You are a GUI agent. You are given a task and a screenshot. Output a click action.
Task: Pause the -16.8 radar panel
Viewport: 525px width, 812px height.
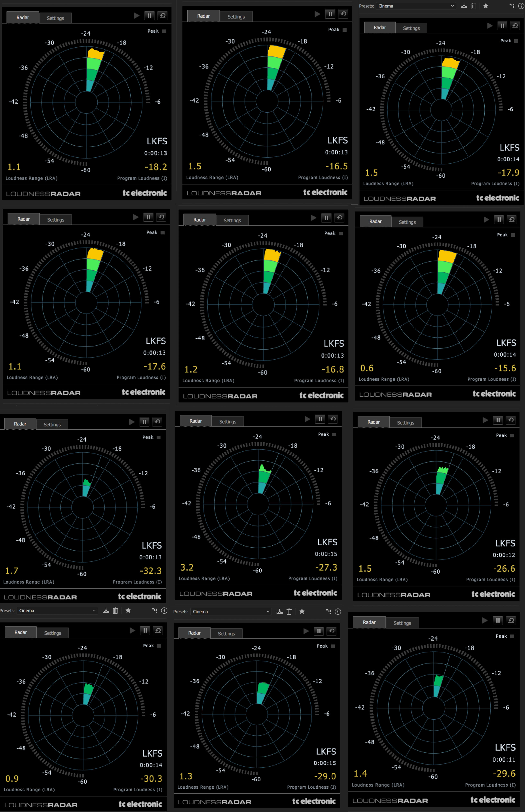326,218
